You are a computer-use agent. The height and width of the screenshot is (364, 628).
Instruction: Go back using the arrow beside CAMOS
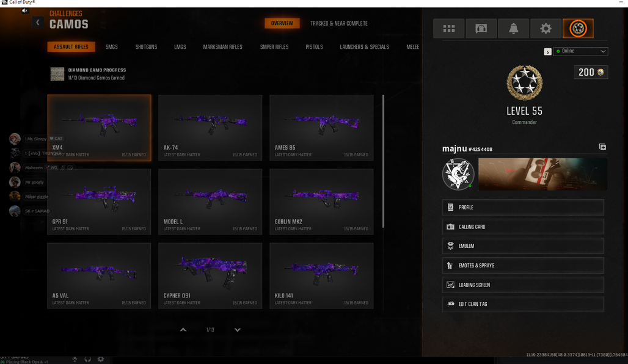tap(38, 23)
